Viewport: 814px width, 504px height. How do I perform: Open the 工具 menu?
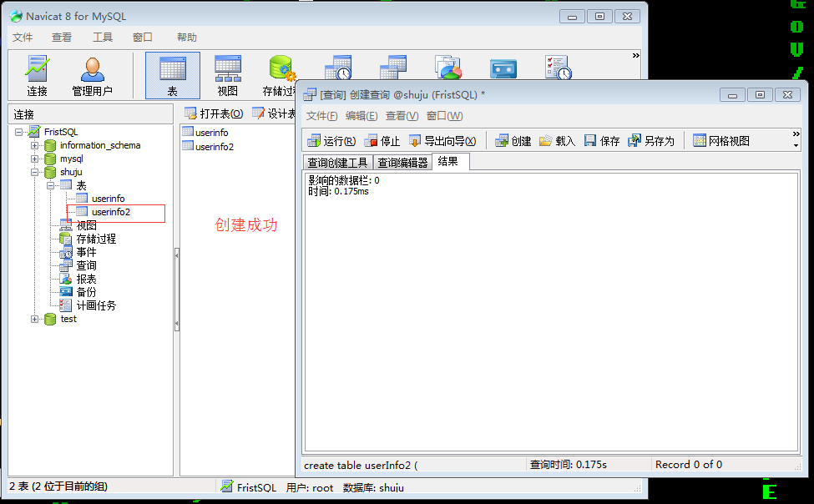click(102, 37)
